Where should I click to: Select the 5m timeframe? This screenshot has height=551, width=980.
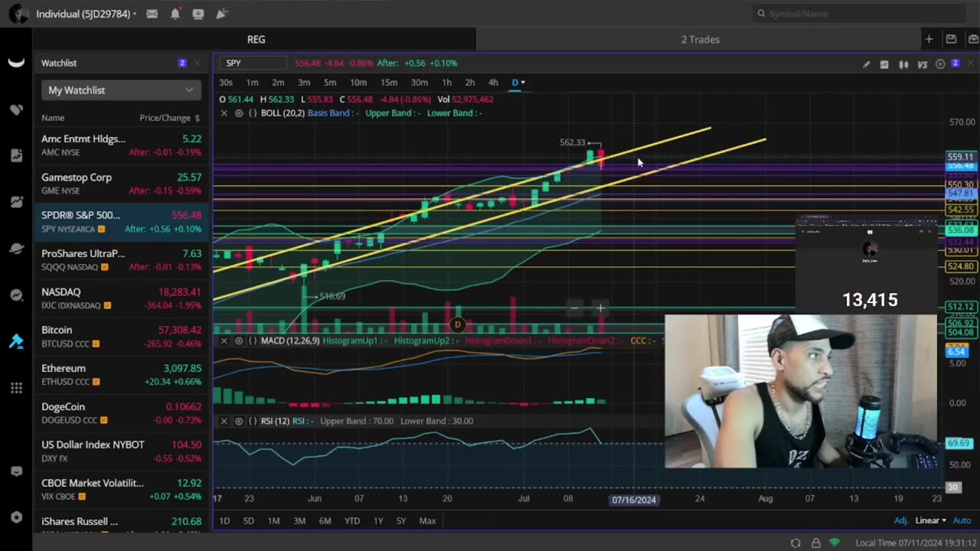[x=330, y=83]
